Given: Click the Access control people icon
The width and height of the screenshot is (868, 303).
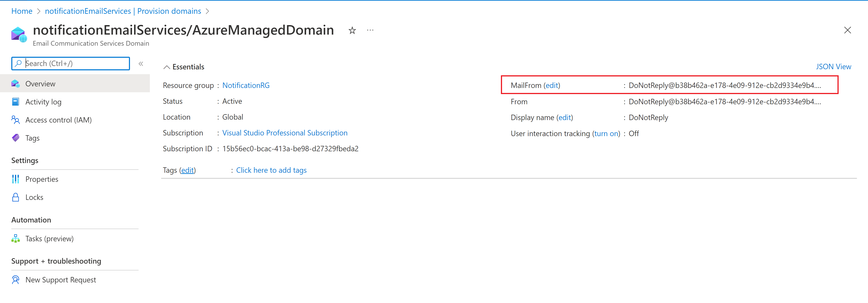Looking at the screenshot, I should point(16,120).
